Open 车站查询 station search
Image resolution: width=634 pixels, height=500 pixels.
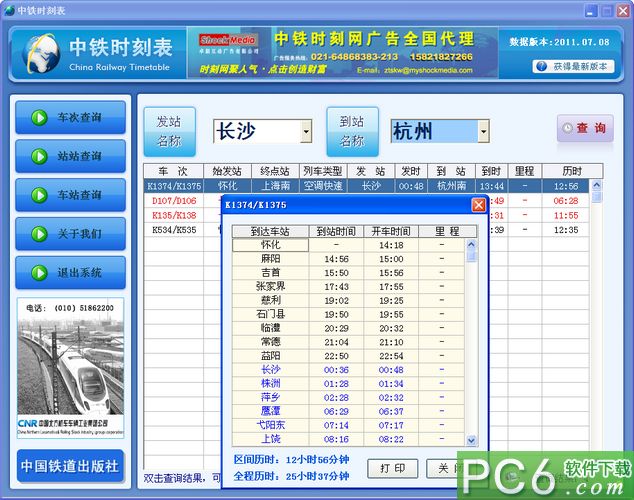(x=70, y=195)
